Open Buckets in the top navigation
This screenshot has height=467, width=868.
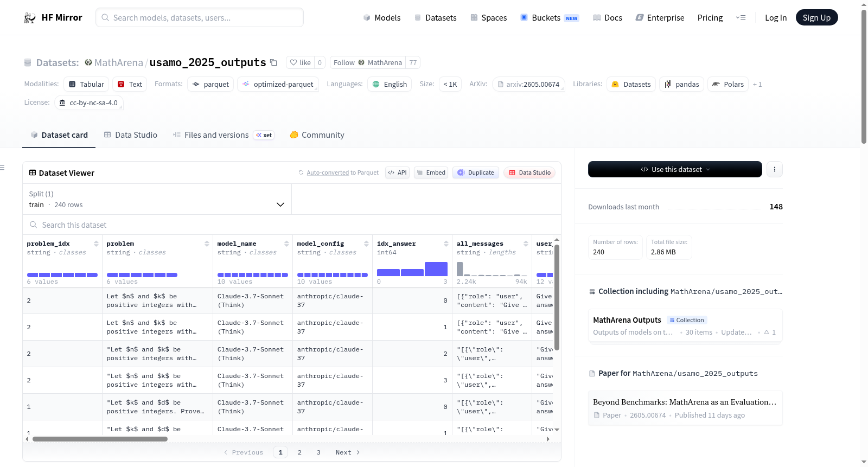[x=550, y=18]
